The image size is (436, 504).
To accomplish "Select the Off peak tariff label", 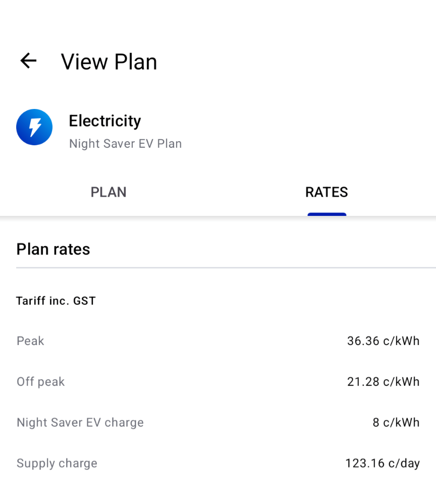I will pos(40,382).
